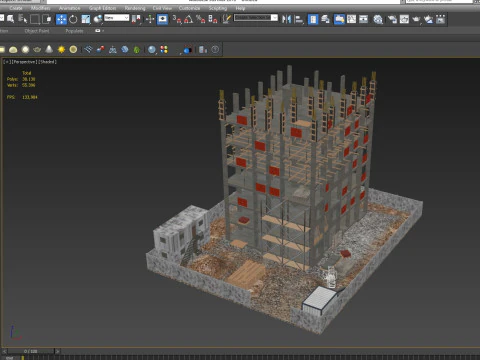Open the Modifiers menu
The height and width of the screenshot is (360, 480).
tap(40, 8)
